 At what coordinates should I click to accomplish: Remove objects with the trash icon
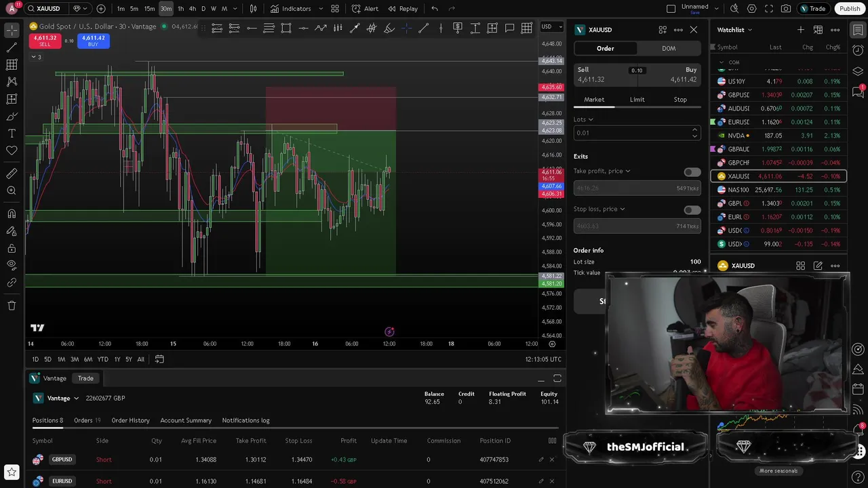12,306
